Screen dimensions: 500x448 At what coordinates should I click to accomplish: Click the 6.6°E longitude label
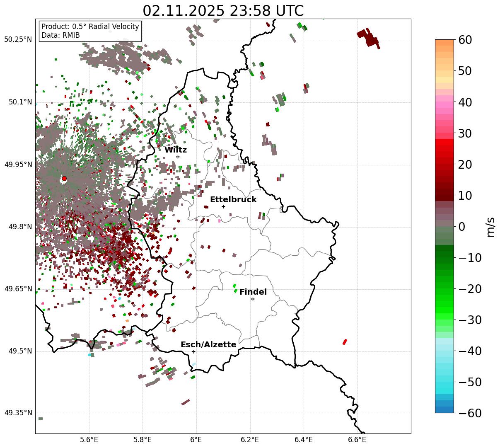click(357, 439)
